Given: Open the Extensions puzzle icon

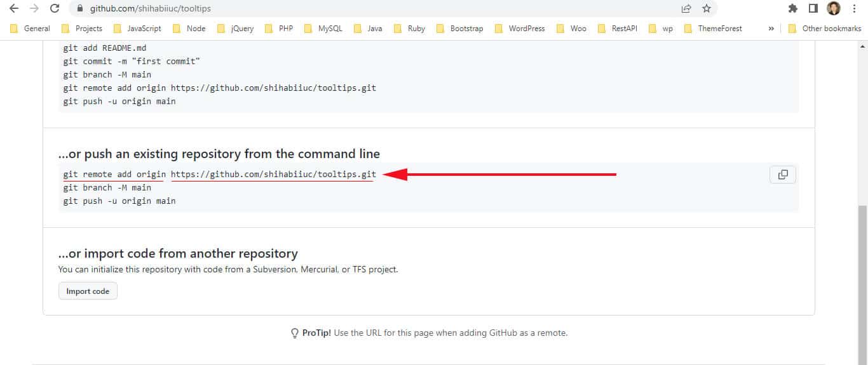Looking at the screenshot, I should click(792, 9).
